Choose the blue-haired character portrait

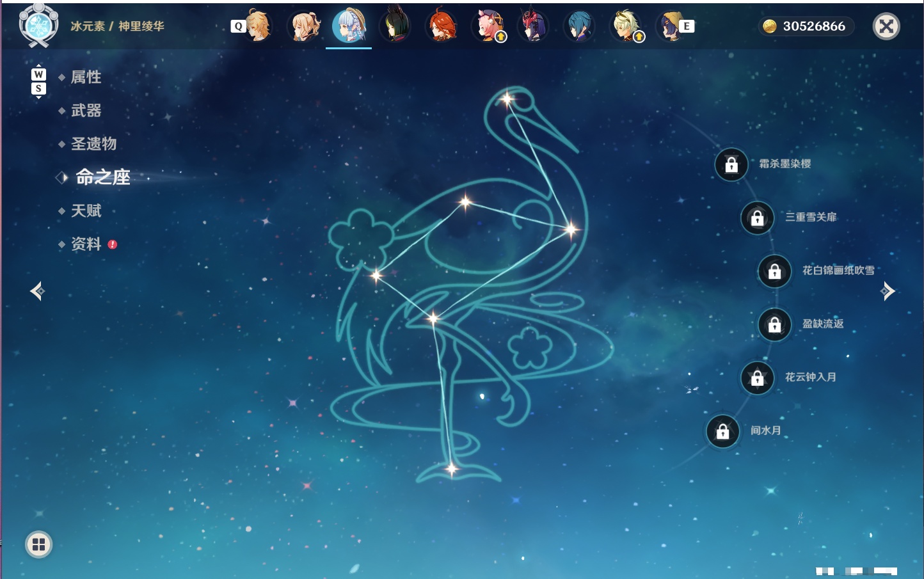[x=579, y=26]
